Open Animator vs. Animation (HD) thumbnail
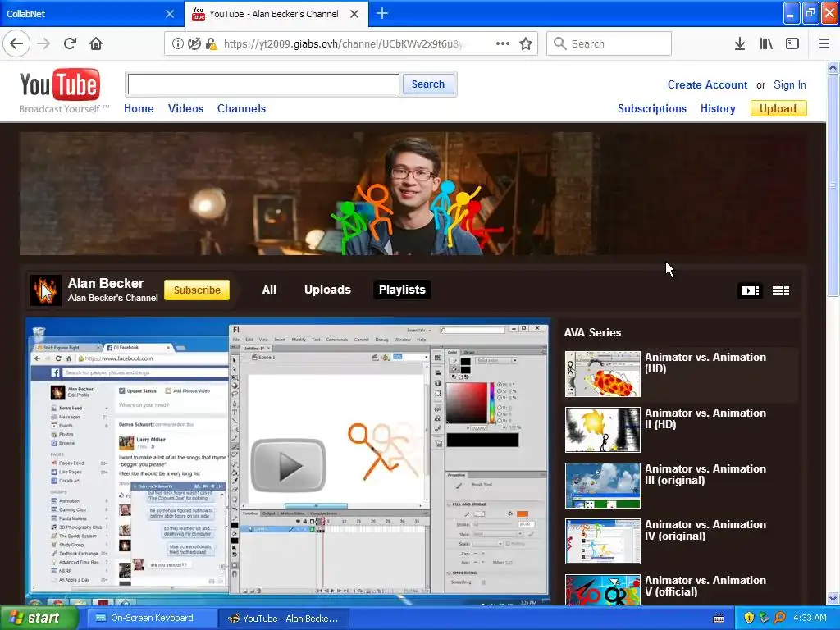This screenshot has height=630, width=840. click(603, 374)
